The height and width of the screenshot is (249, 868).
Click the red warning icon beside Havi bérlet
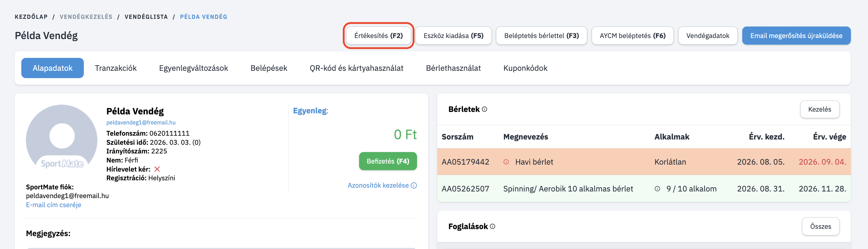(x=506, y=162)
